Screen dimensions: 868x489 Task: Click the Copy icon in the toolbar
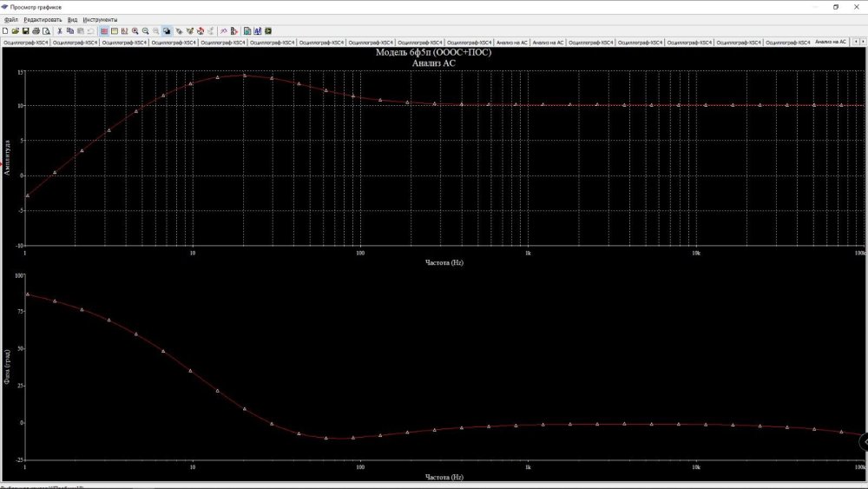click(x=70, y=30)
